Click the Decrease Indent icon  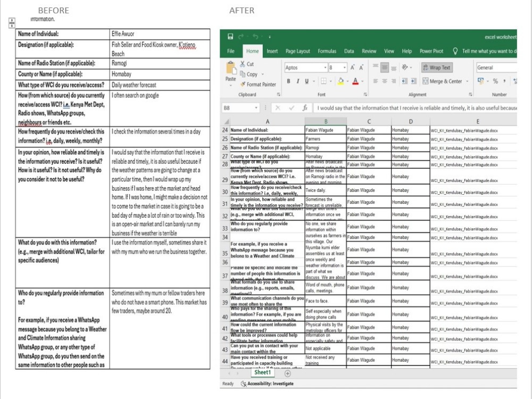tap(404, 81)
